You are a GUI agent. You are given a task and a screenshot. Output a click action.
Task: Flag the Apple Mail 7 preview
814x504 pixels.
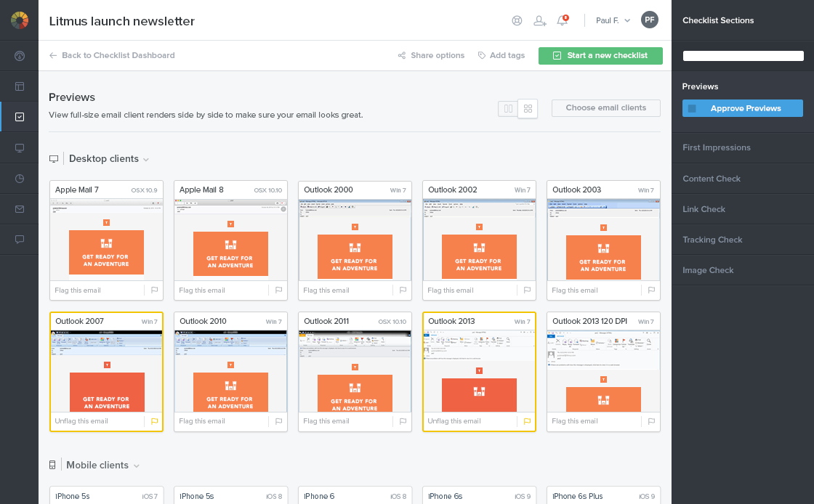coord(154,290)
